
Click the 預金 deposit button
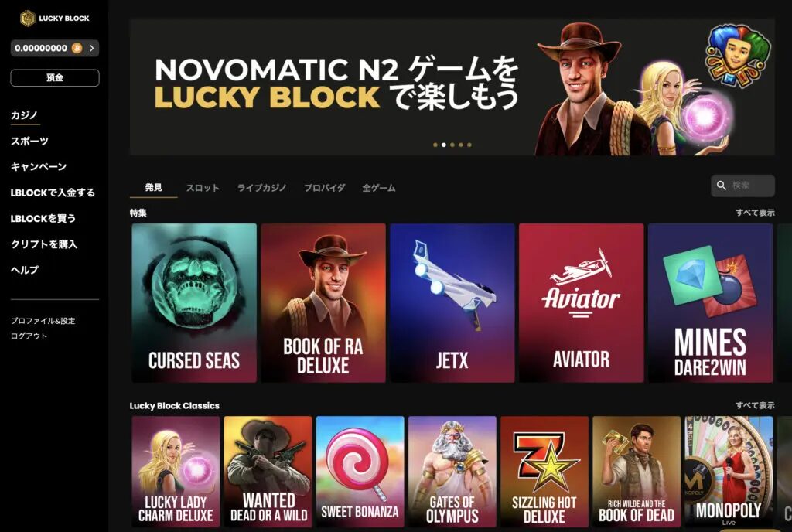tap(55, 78)
